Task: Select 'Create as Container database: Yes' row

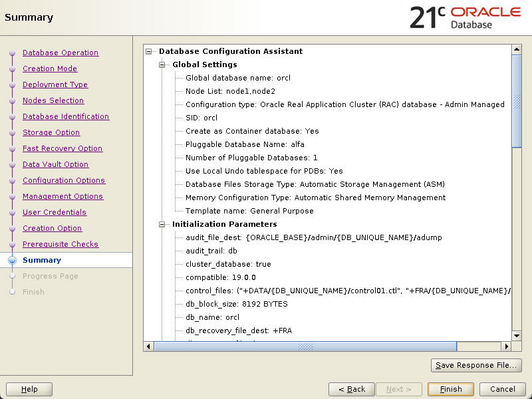Action: [x=252, y=131]
